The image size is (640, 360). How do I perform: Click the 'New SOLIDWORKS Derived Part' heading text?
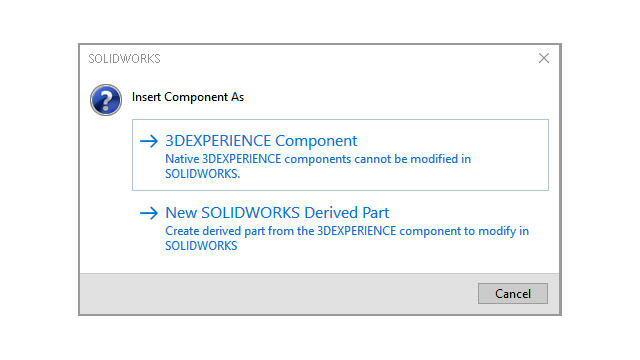coord(277,213)
